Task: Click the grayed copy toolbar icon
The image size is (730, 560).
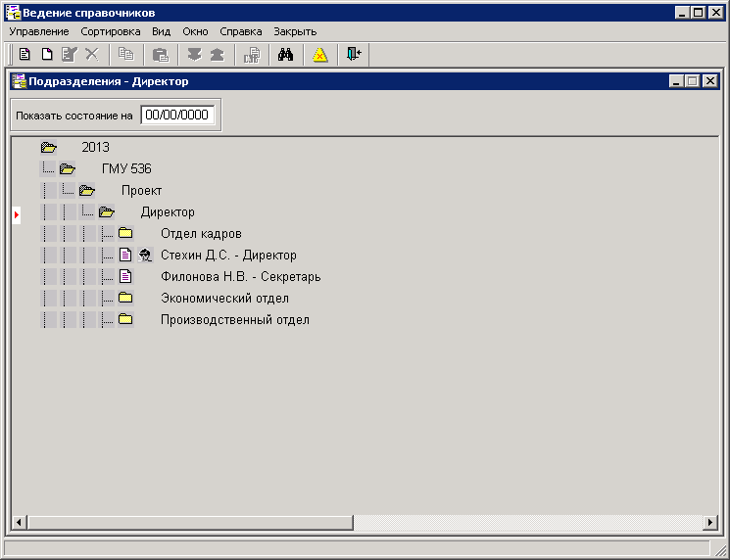Action: coord(125,55)
